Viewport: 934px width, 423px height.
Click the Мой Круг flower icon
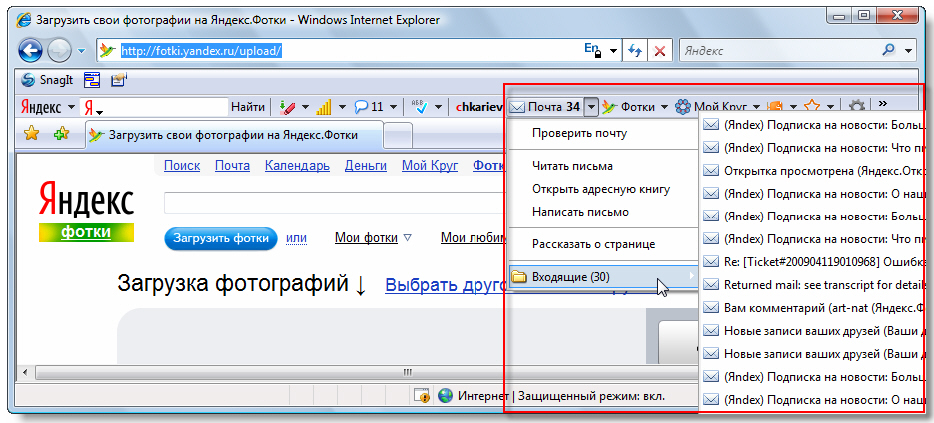pyautogui.click(x=683, y=107)
